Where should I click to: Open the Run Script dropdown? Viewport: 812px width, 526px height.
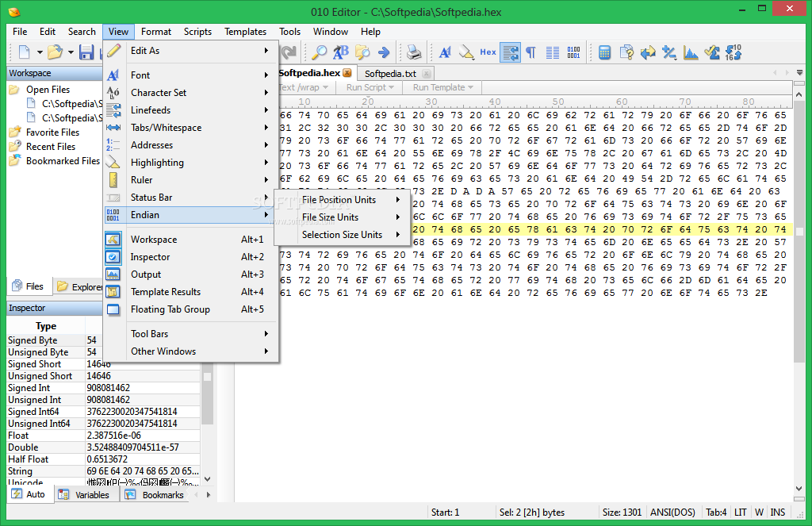(x=370, y=87)
